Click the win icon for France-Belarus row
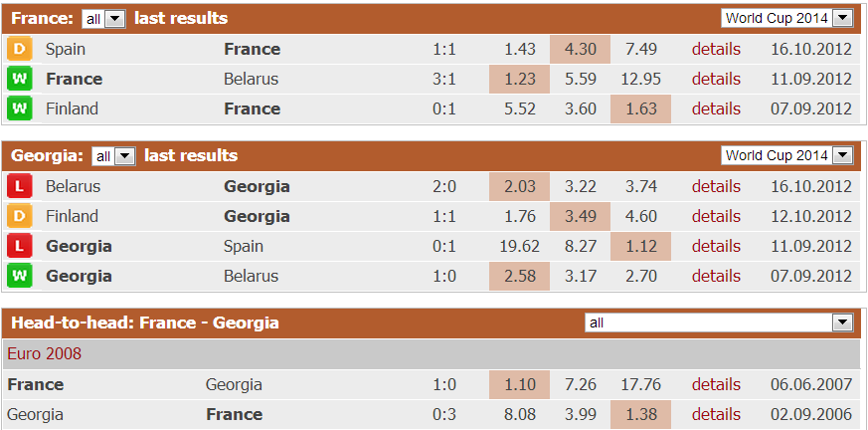This screenshot has height=430, width=868. [19, 79]
